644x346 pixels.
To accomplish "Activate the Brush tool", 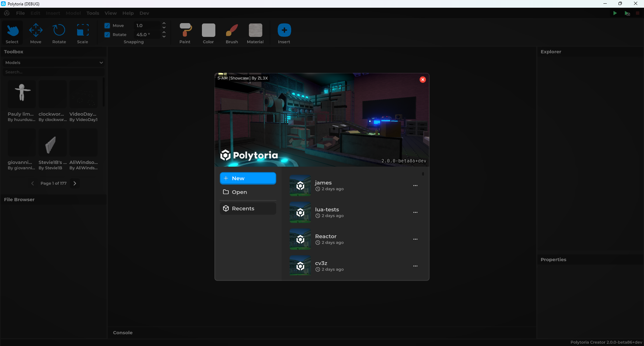I will [x=232, y=33].
